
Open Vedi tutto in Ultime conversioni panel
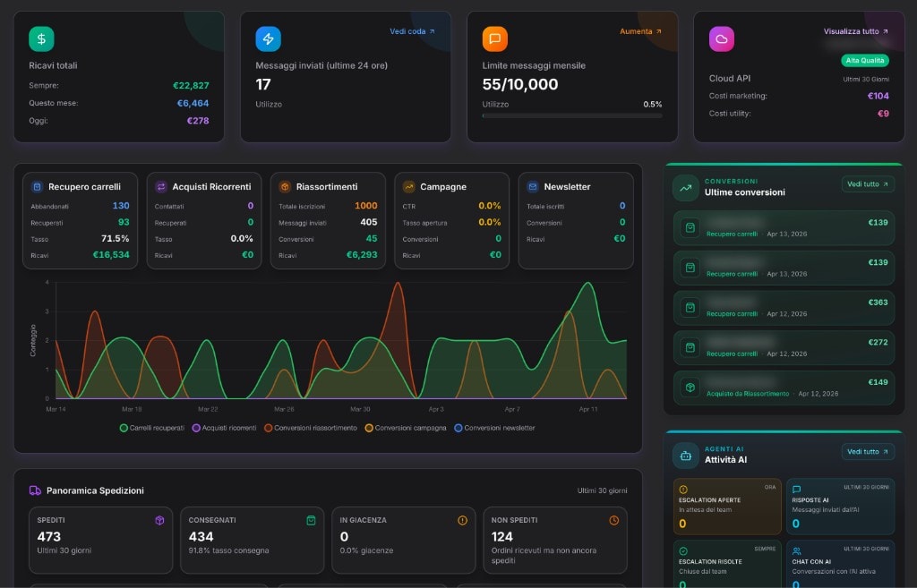[x=867, y=184]
